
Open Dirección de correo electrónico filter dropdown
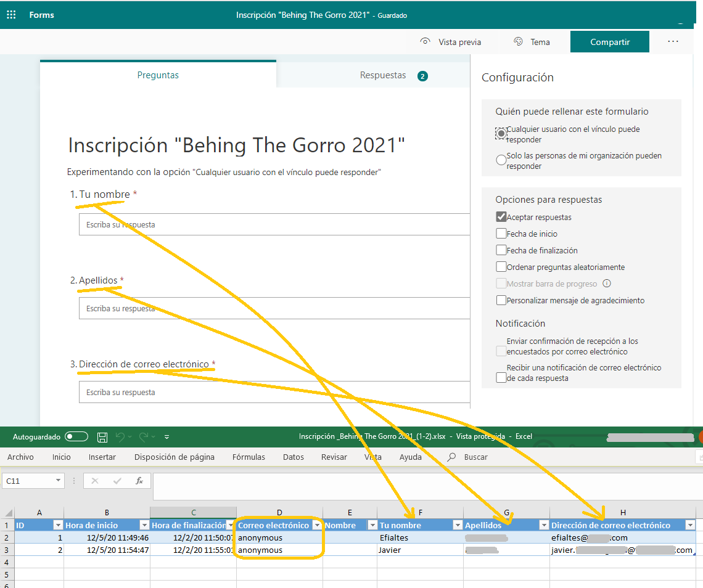tap(691, 525)
